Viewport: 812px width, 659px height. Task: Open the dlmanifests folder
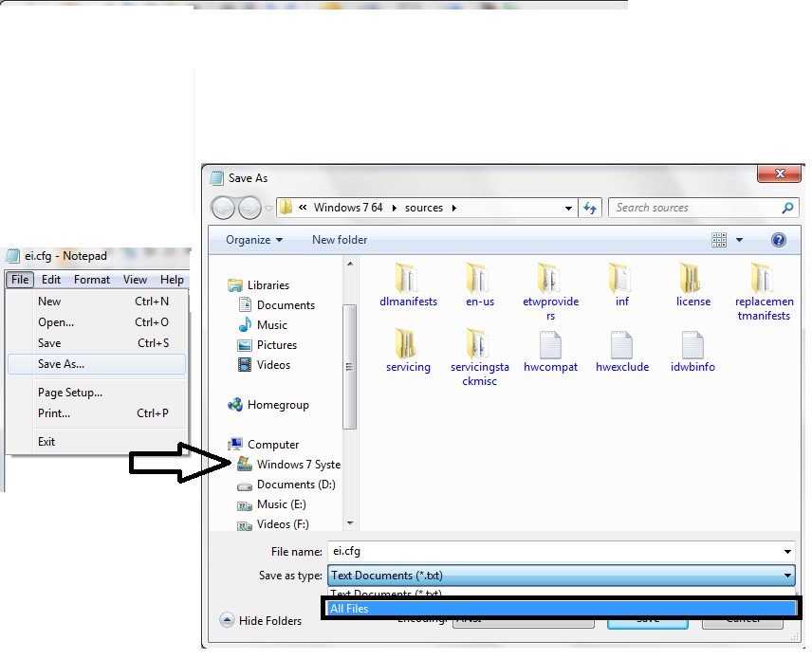pos(408,285)
